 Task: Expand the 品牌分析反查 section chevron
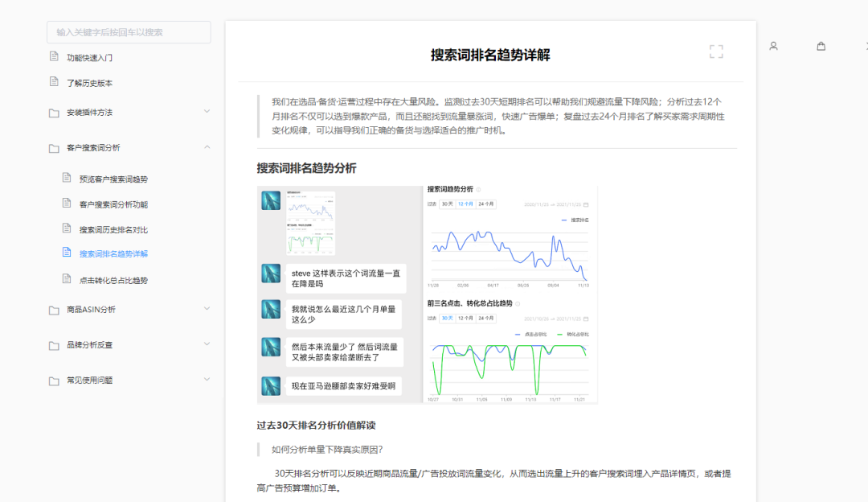coord(207,344)
